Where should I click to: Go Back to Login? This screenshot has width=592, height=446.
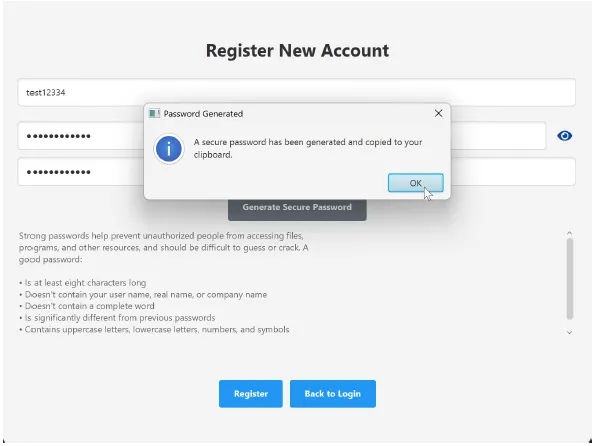tap(333, 394)
